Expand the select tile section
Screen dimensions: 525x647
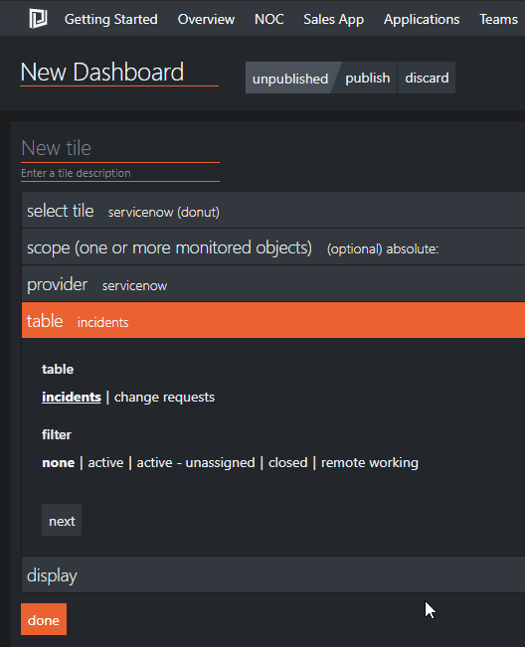[x=273, y=211]
